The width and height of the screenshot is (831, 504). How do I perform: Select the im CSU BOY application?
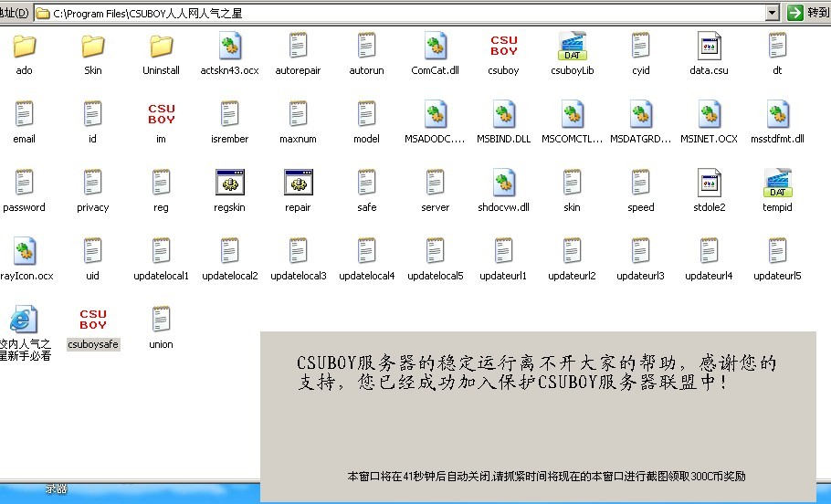coord(161,114)
